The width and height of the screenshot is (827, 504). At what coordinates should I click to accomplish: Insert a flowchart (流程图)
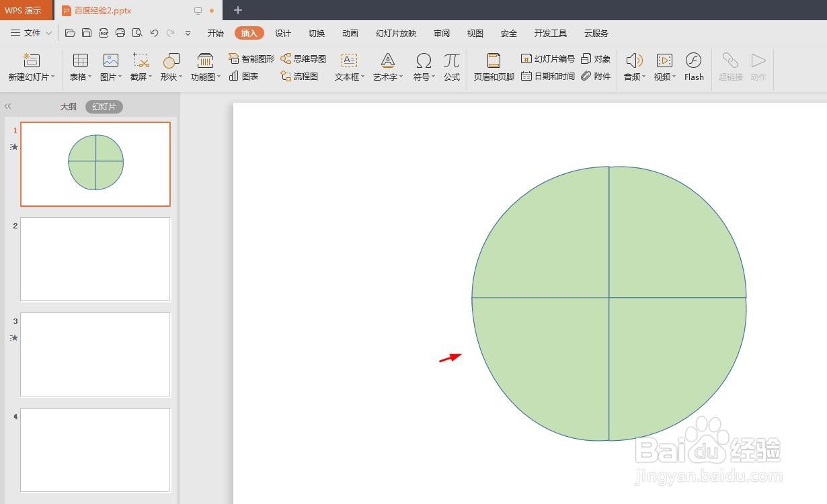click(x=300, y=77)
